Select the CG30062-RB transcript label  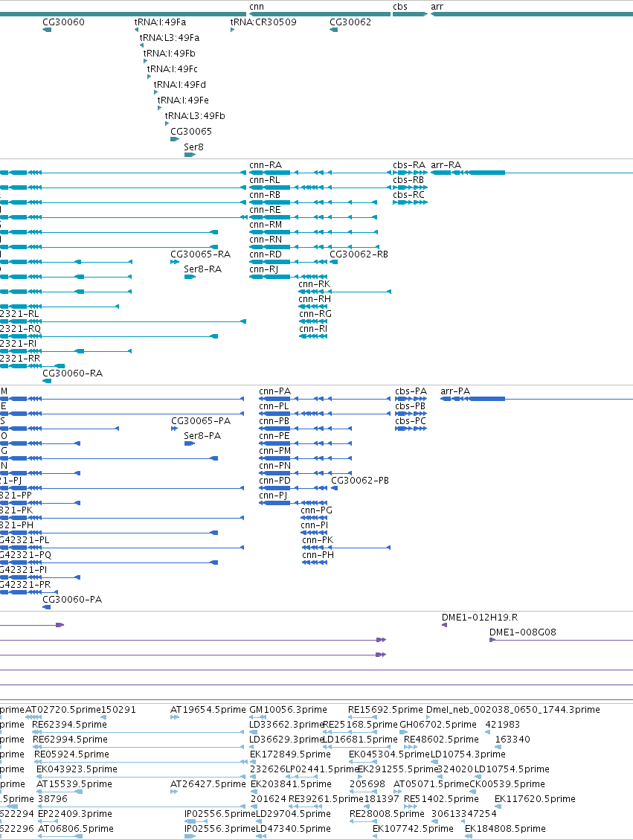click(x=359, y=254)
